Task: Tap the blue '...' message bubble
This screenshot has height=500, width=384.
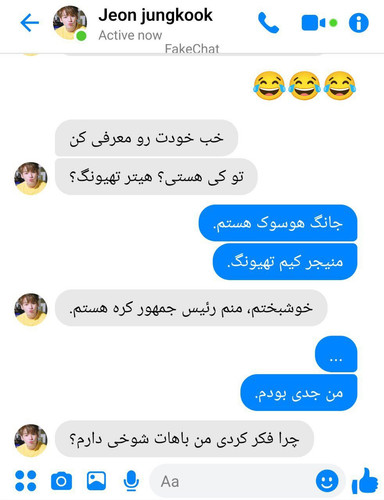Action: click(336, 354)
